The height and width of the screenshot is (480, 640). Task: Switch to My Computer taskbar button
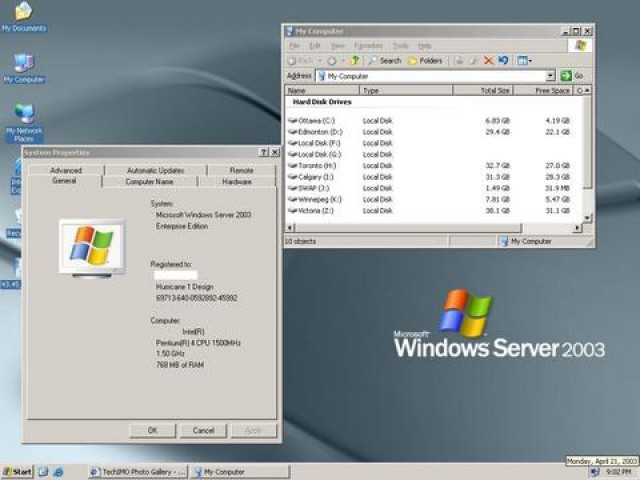(241, 472)
